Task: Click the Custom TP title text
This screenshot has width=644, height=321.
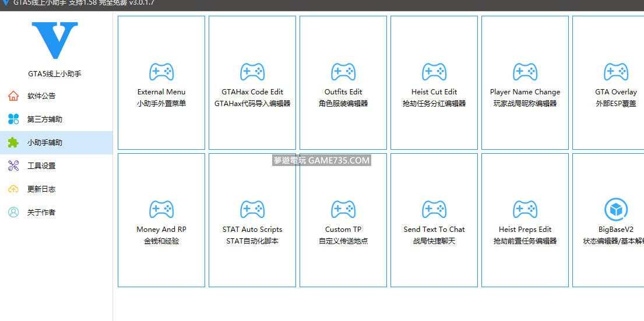Action: (x=343, y=230)
